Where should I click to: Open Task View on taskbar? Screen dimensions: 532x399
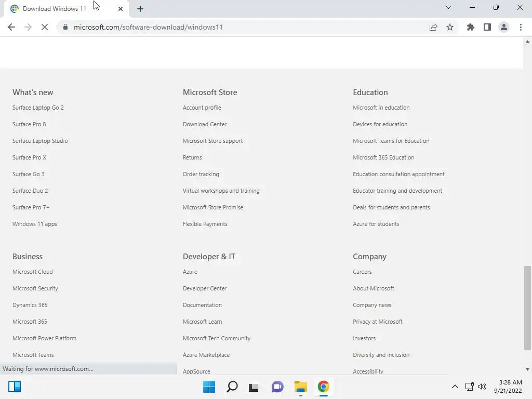[x=254, y=387]
